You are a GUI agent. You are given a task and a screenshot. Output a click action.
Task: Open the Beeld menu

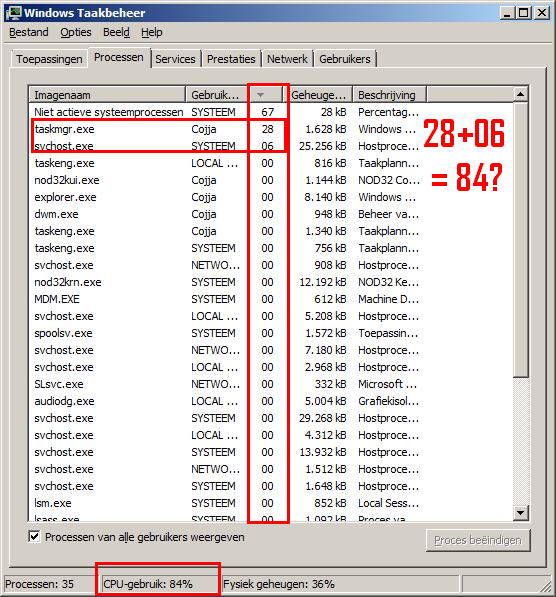116,32
